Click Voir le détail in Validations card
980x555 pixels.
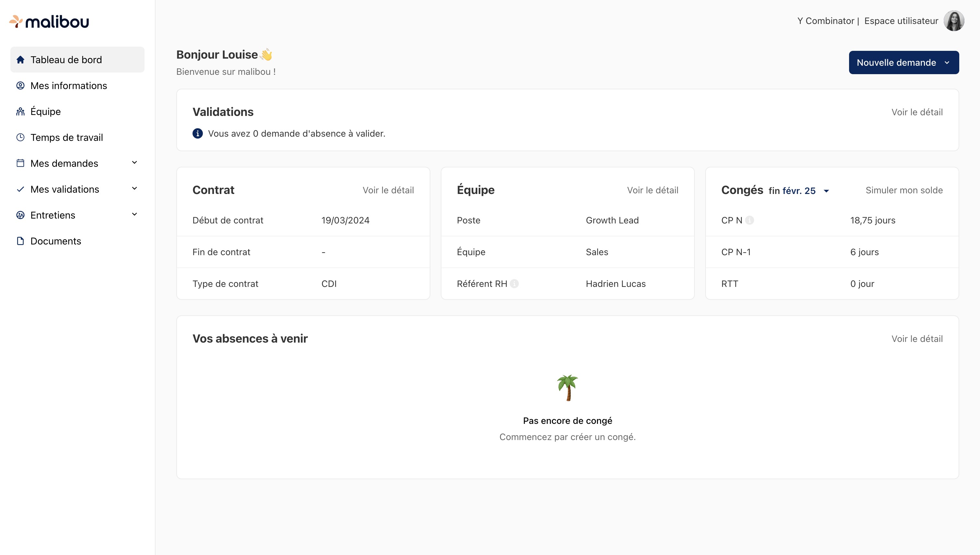[x=917, y=112]
